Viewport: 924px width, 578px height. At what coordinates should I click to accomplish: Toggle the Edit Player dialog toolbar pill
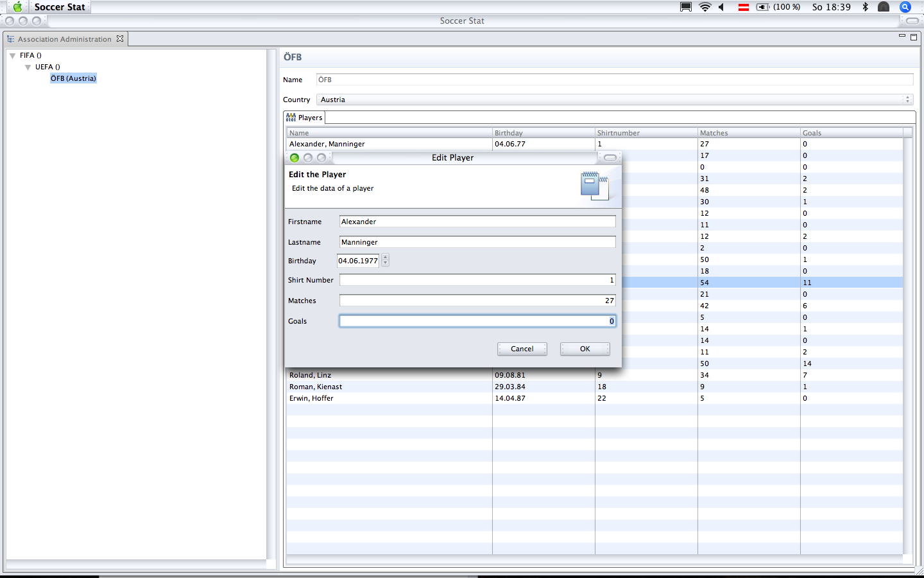(x=610, y=157)
